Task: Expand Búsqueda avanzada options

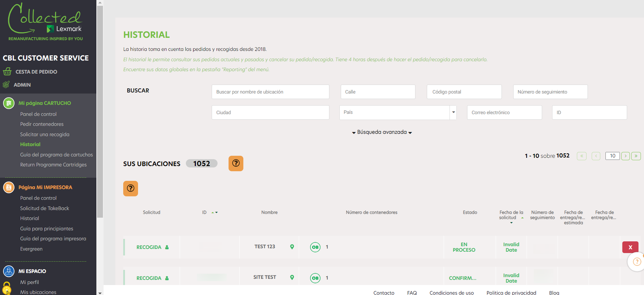Action: (382, 132)
